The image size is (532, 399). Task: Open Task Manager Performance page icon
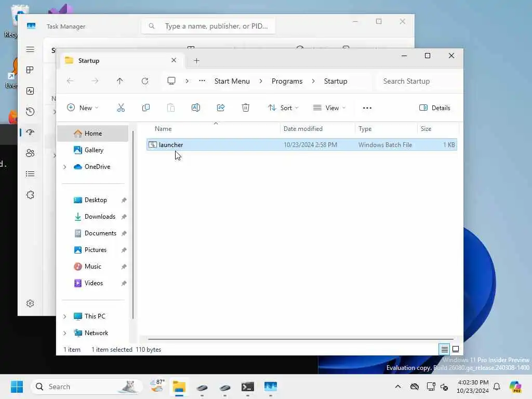(30, 91)
